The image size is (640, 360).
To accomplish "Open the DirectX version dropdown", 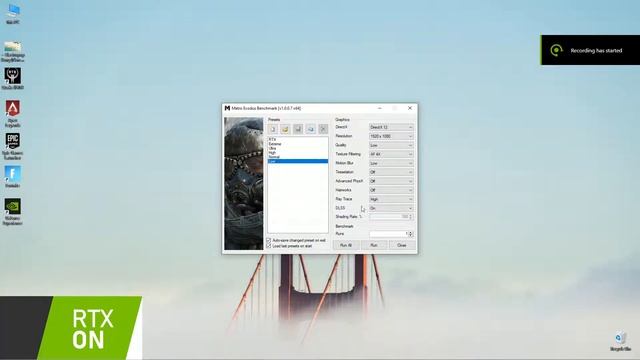I will coord(391,127).
